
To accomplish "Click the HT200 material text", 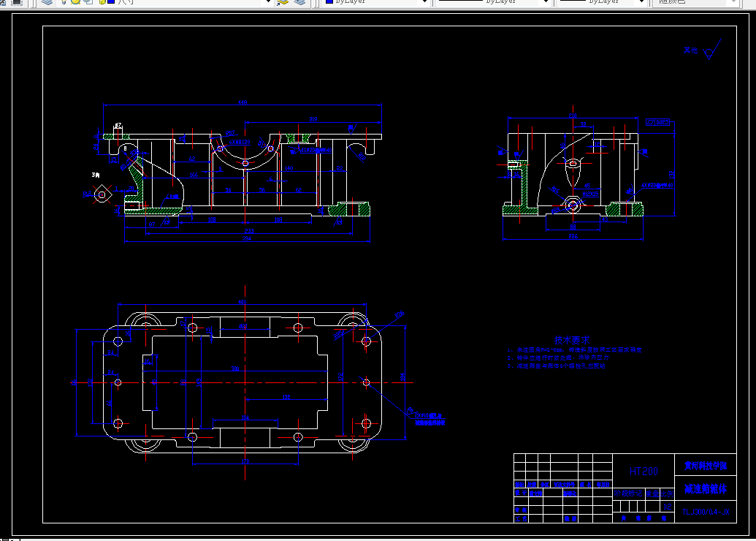I will click(644, 472).
